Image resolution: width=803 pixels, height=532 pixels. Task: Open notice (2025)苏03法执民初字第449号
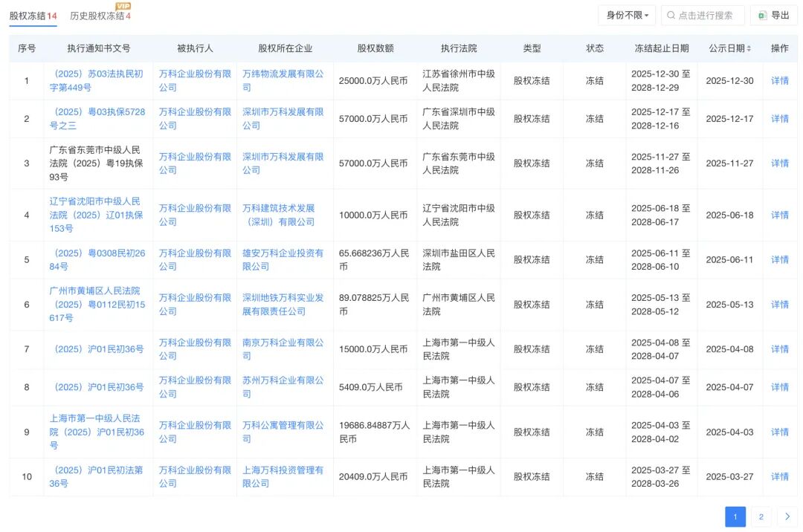point(97,81)
